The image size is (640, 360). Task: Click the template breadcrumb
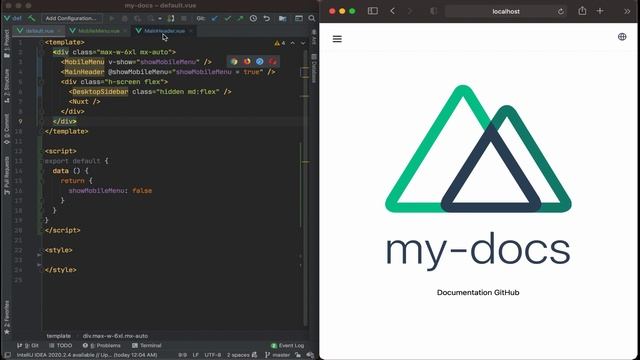58,336
